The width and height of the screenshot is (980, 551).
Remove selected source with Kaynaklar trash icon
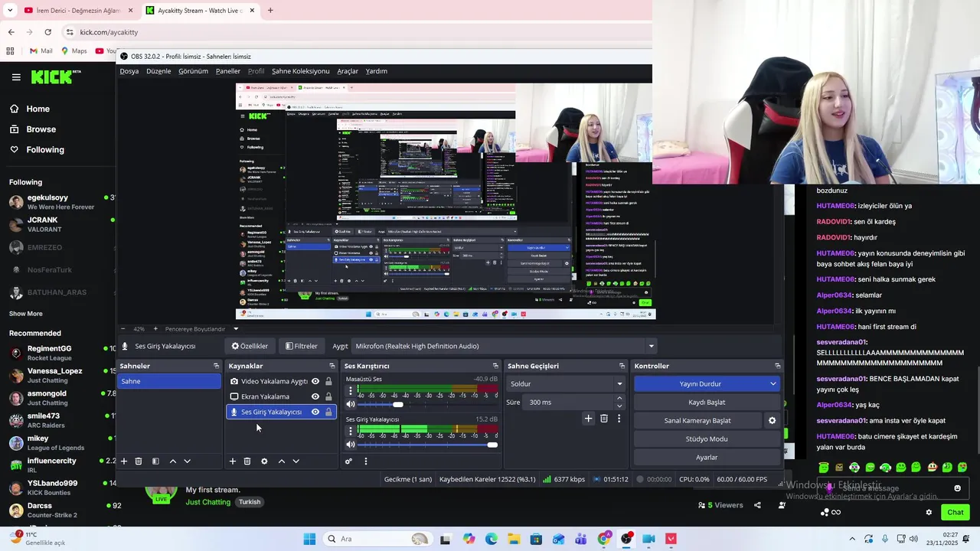tap(247, 461)
